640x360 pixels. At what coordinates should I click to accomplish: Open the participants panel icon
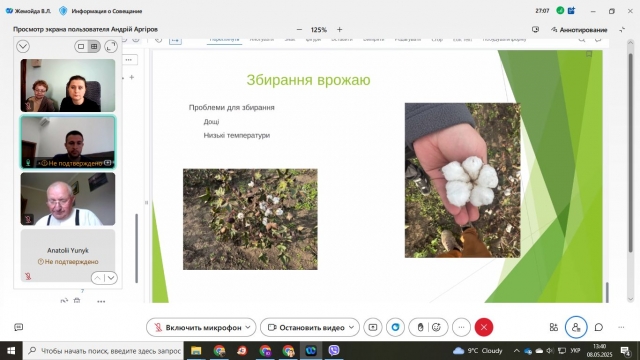(576, 327)
